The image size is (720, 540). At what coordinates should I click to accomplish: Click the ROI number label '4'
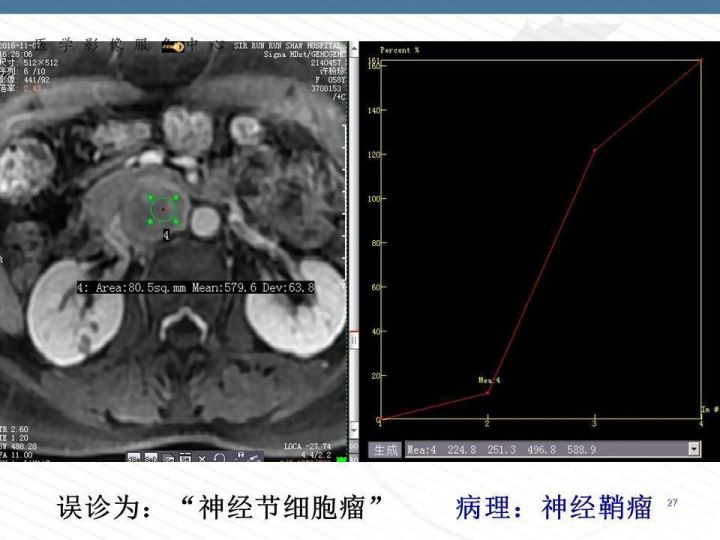[166, 235]
